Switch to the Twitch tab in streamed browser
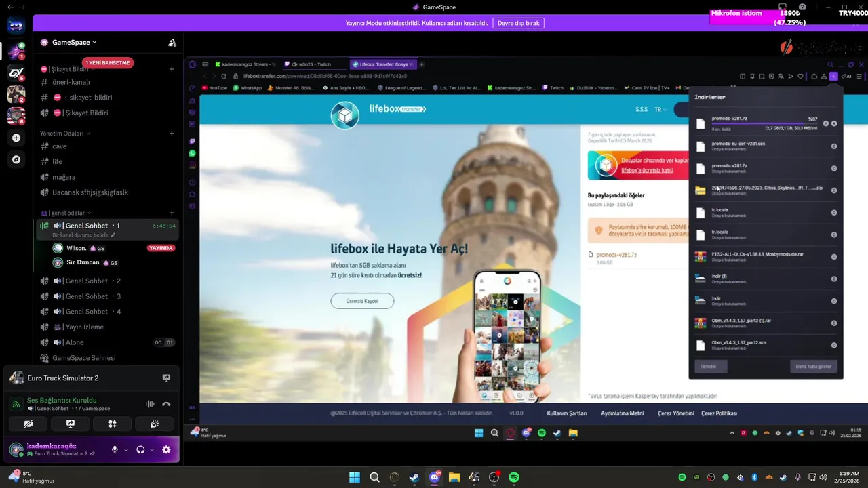Viewport: 868px width, 488px height. click(315, 64)
